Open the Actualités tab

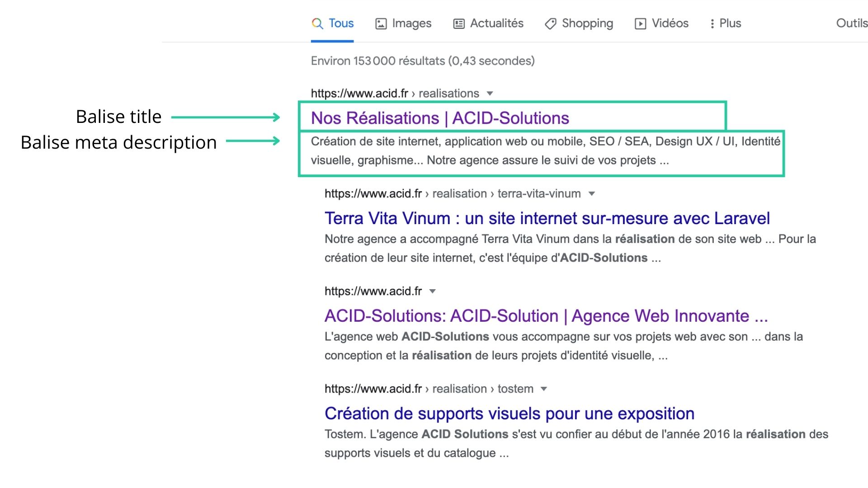(x=488, y=23)
